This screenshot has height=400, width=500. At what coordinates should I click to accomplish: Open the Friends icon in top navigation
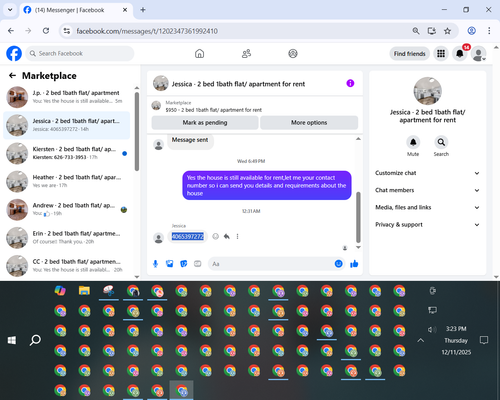246,53
